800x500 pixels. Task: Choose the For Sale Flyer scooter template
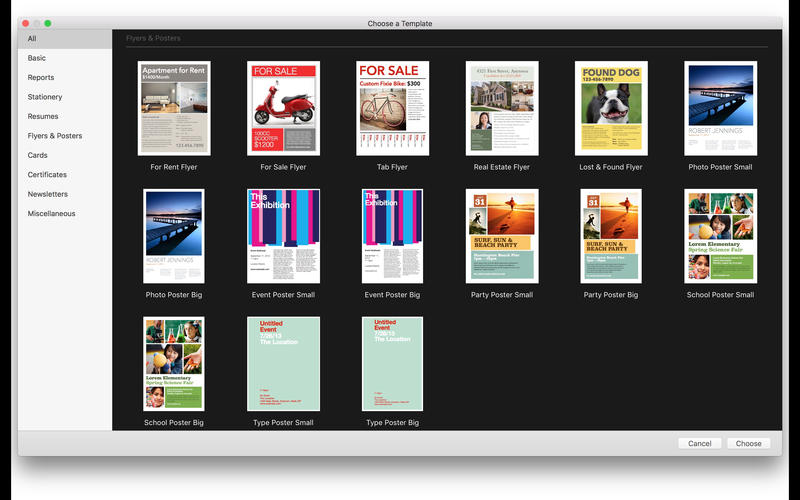click(x=283, y=108)
